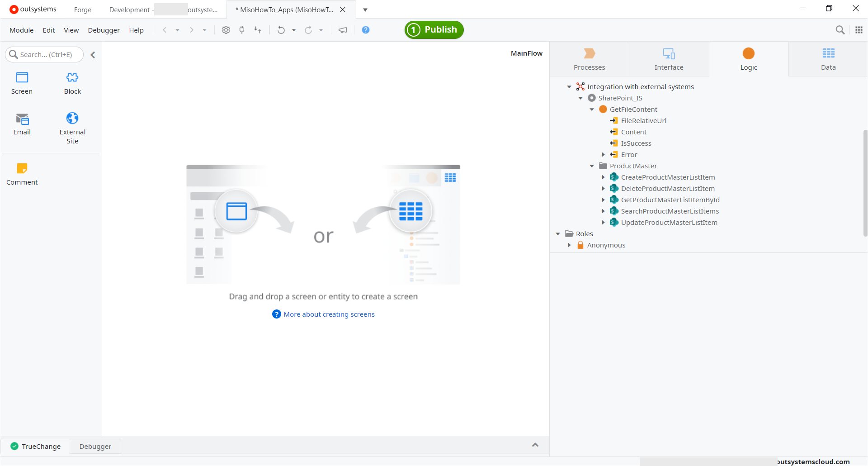Viewport: 868px width, 466px height.
Task: Type in the toolbox search field
Action: [46, 55]
